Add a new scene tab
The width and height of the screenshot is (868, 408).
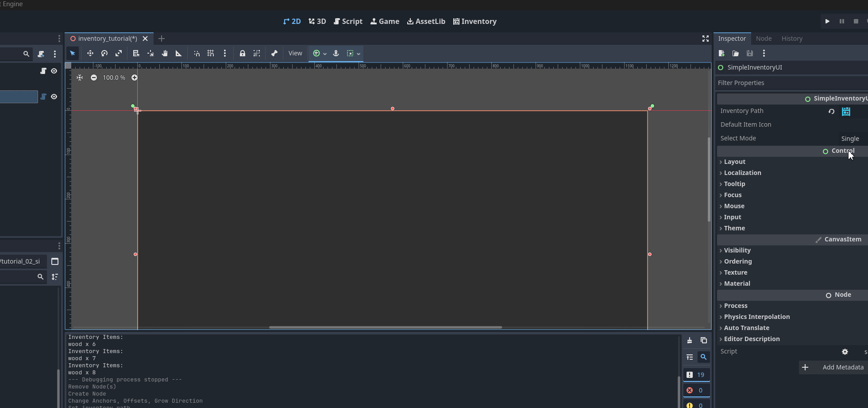click(162, 39)
